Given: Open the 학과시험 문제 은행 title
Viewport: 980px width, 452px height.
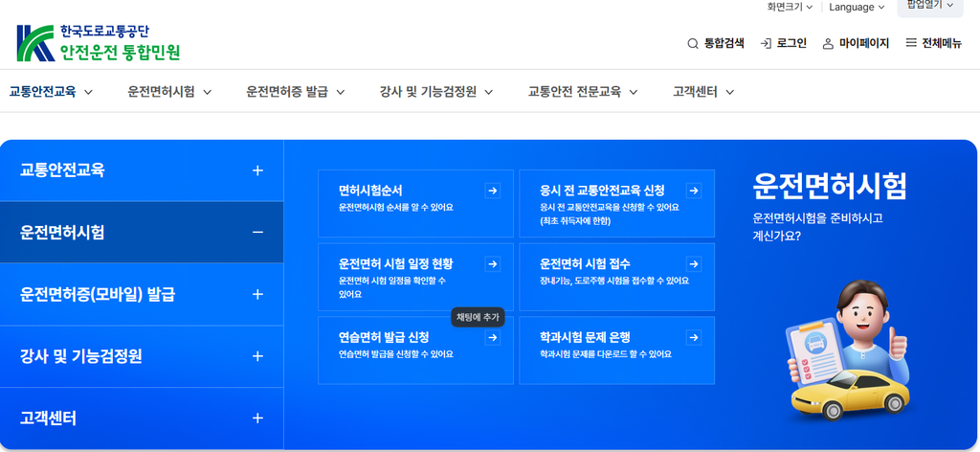Looking at the screenshot, I should pos(585,338).
